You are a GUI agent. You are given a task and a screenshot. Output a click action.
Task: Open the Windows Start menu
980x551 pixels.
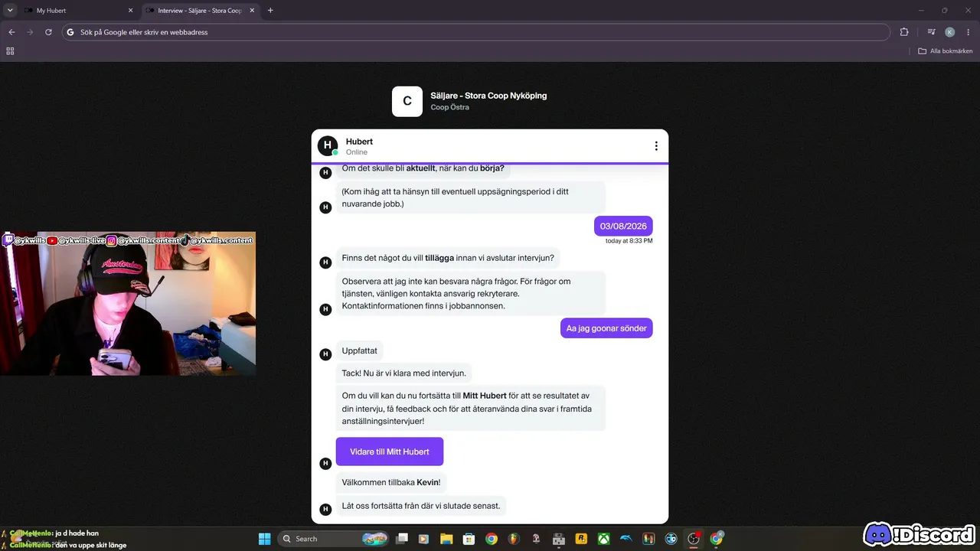coord(264,539)
